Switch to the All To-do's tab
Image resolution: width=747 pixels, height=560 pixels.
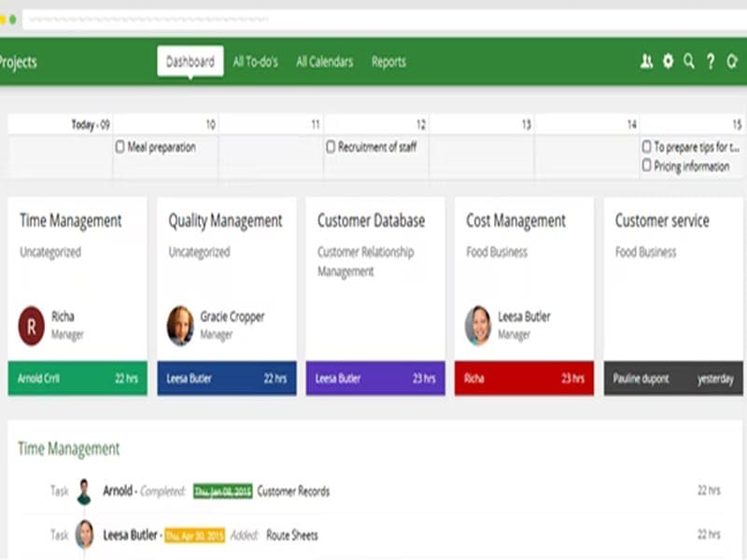(x=256, y=62)
